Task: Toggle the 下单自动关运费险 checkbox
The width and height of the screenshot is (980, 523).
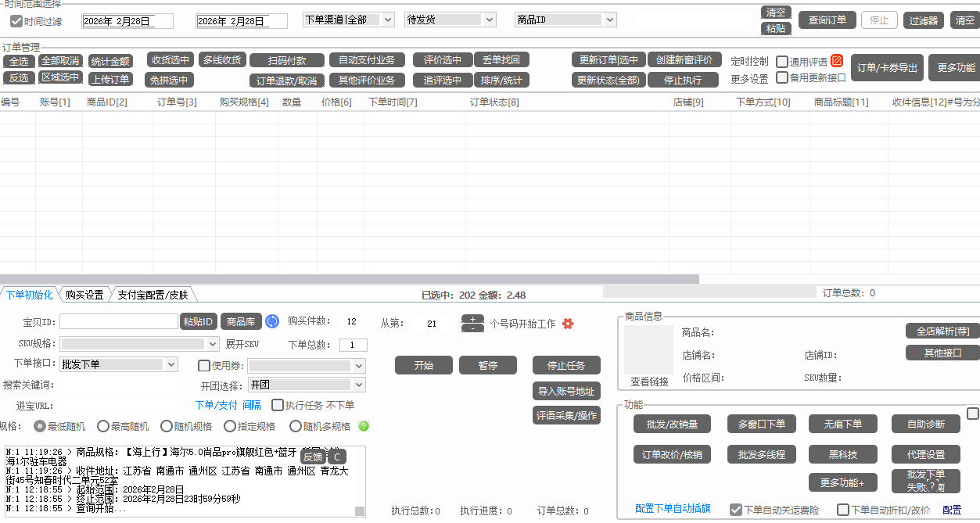Action: pos(735,510)
